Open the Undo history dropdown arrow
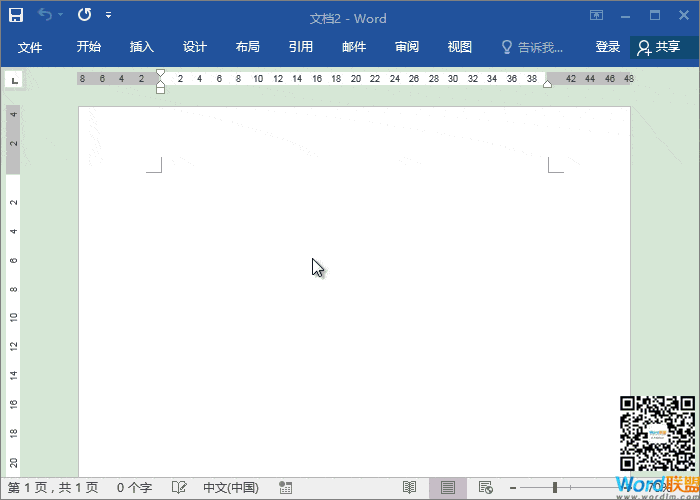700x500 pixels. 60,15
